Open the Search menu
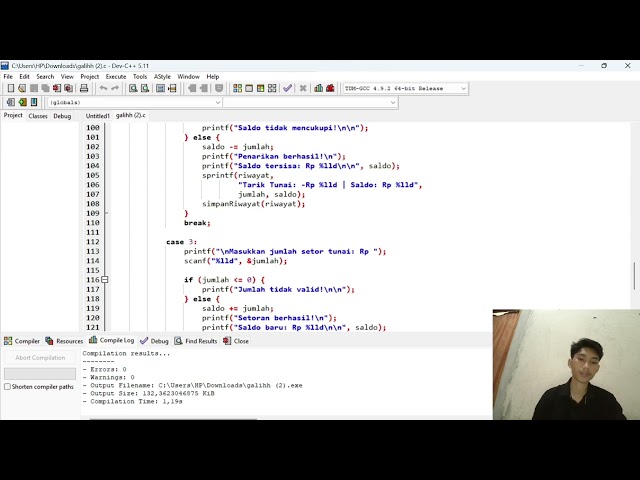Image resolution: width=640 pixels, height=480 pixels. tap(45, 76)
